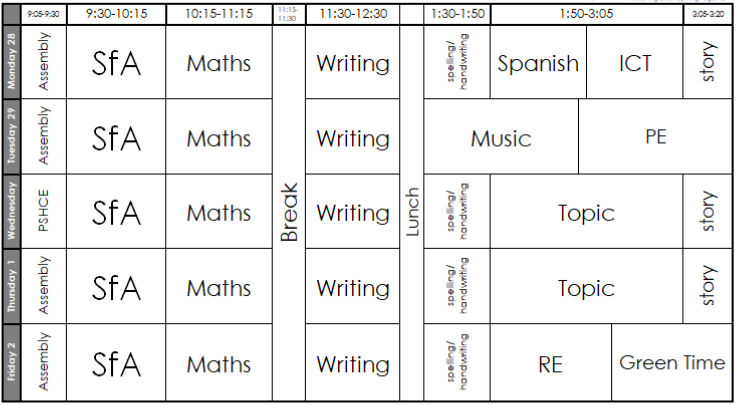The height and width of the screenshot is (405, 737).
Task: Click the Topic cell on Wednesday
Action: (586, 213)
